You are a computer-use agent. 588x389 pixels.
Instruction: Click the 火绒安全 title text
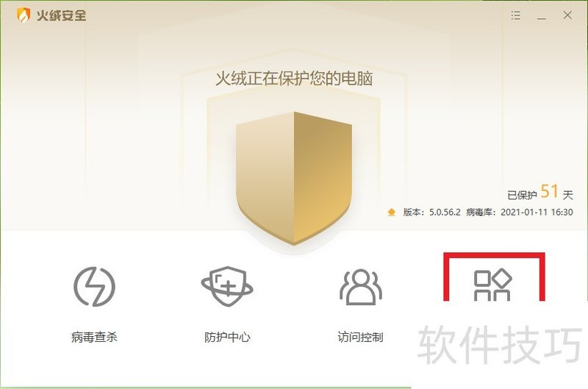point(62,15)
